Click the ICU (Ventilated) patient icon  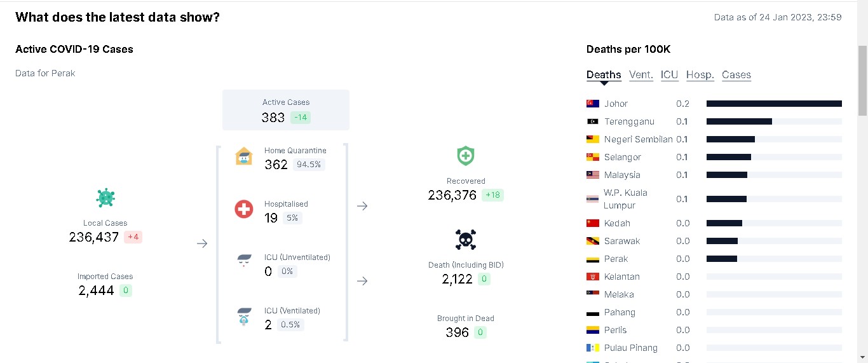tap(243, 316)
